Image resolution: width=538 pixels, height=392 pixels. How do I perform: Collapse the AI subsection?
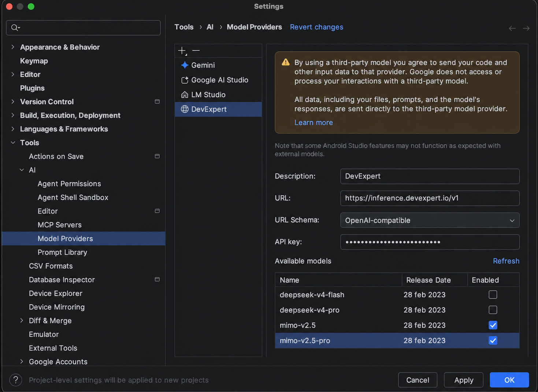pyautogui.click(x=22, y=170)
